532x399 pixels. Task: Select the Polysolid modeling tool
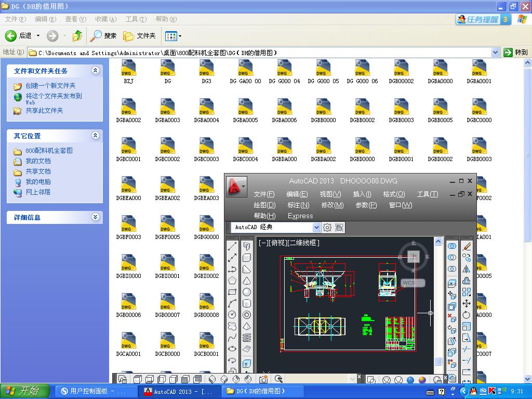point(247,246)
